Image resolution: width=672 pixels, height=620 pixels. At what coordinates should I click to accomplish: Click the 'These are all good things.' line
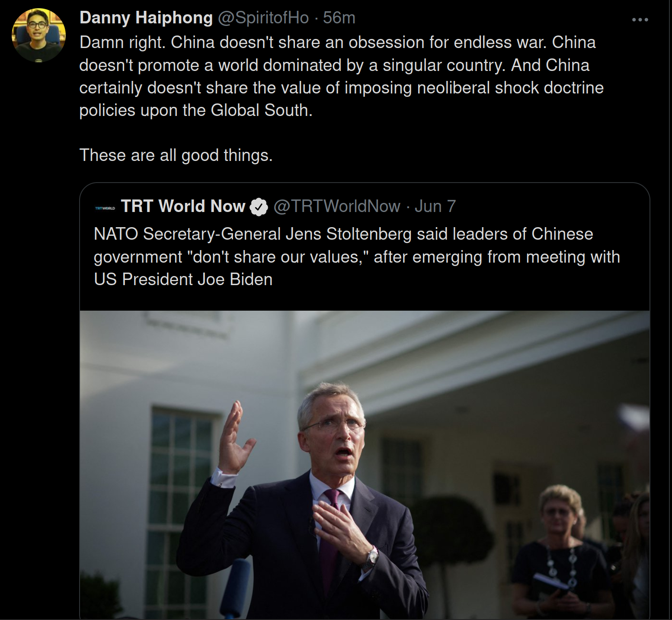click(176, 155)
